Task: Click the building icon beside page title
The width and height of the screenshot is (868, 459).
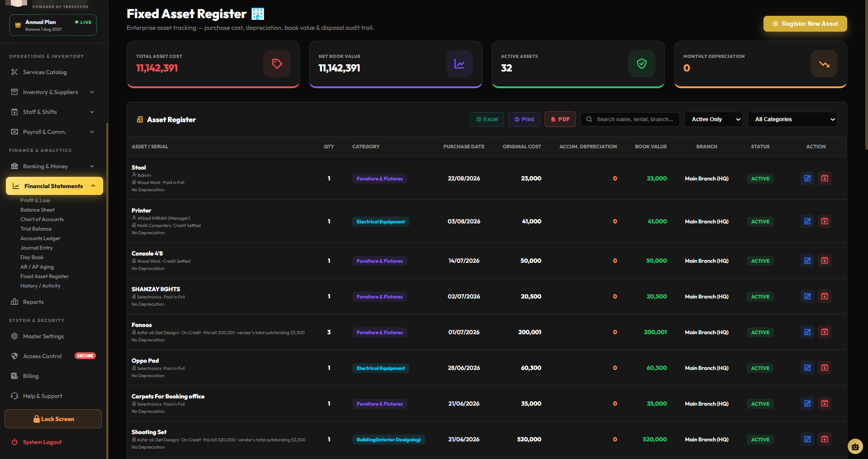Action: point(258,14)
